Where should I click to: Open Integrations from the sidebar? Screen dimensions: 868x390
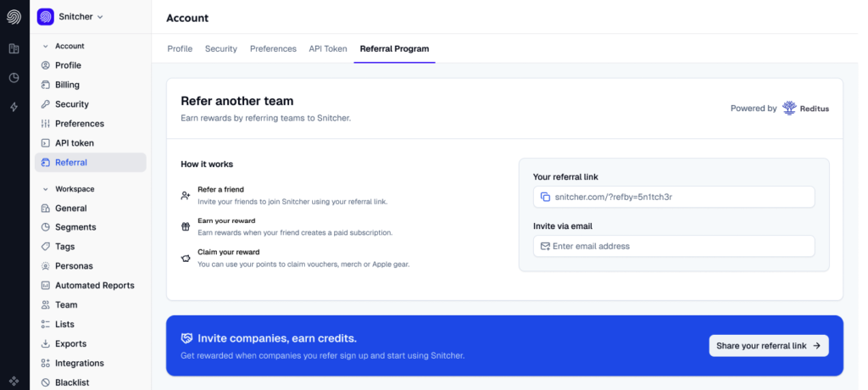click(80, 363)
